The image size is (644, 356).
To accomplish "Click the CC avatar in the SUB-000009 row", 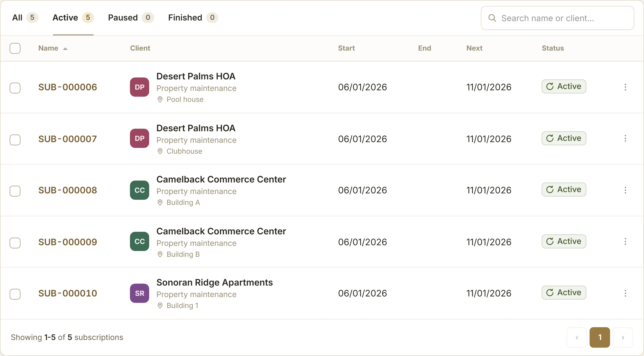I will 140,241.
